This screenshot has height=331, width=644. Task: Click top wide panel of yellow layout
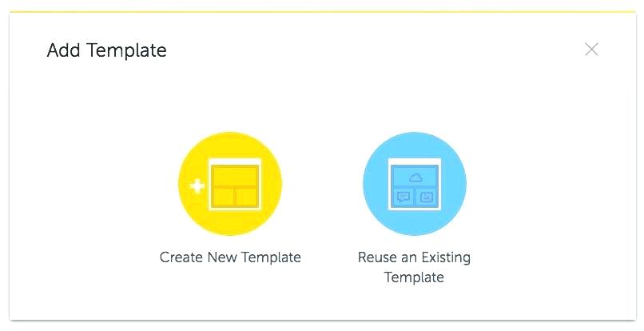click(x=234, y=175)
